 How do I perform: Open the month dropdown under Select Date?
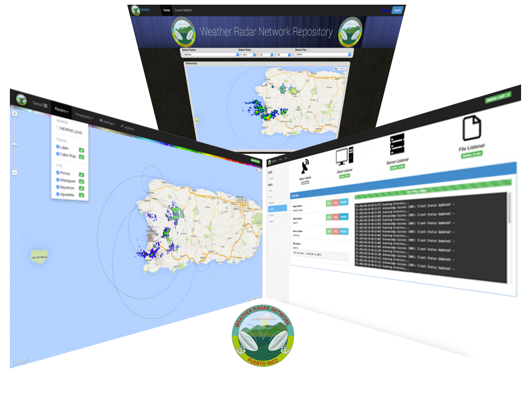(266, 55)
